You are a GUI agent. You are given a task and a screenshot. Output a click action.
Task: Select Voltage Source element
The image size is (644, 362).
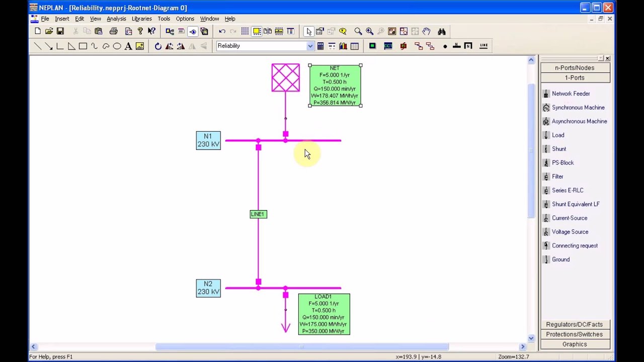[x=566, y=232]
